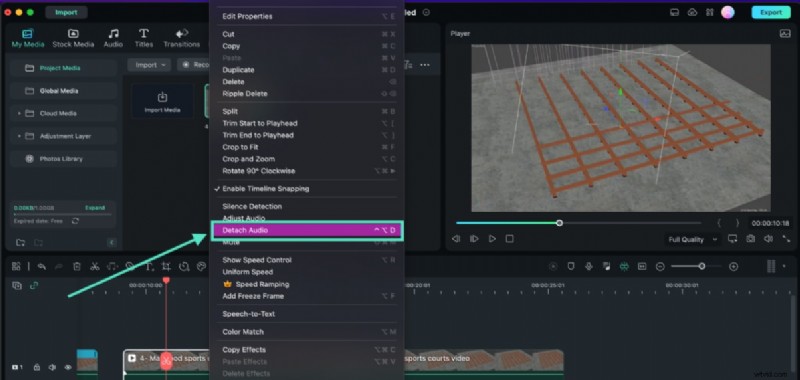Play the preview
This screenshot has height=380, width=800.
click(492, 239)
